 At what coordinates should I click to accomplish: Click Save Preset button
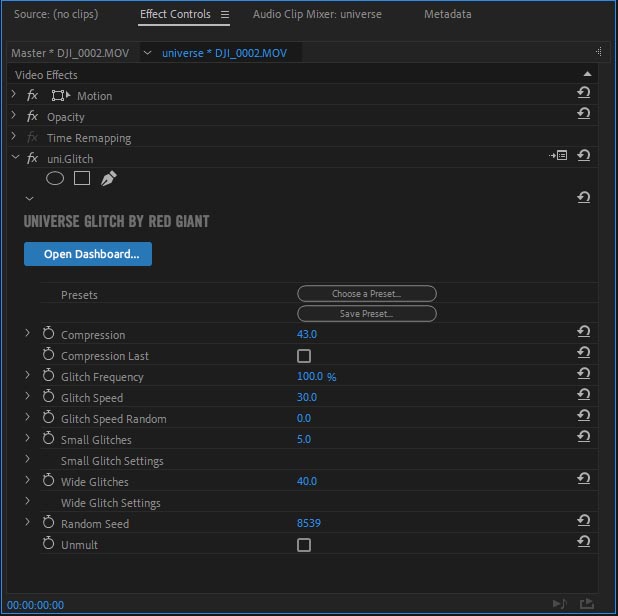coord(367,314)
